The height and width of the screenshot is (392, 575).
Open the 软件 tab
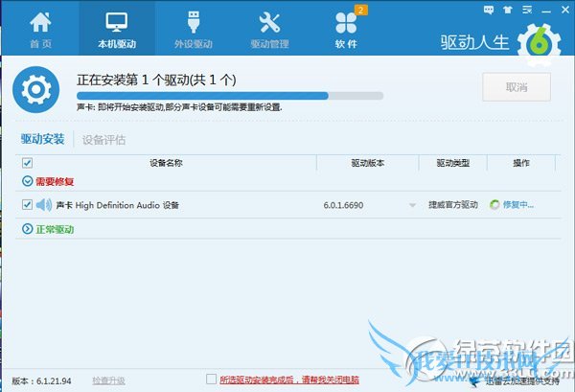(346, 30)
